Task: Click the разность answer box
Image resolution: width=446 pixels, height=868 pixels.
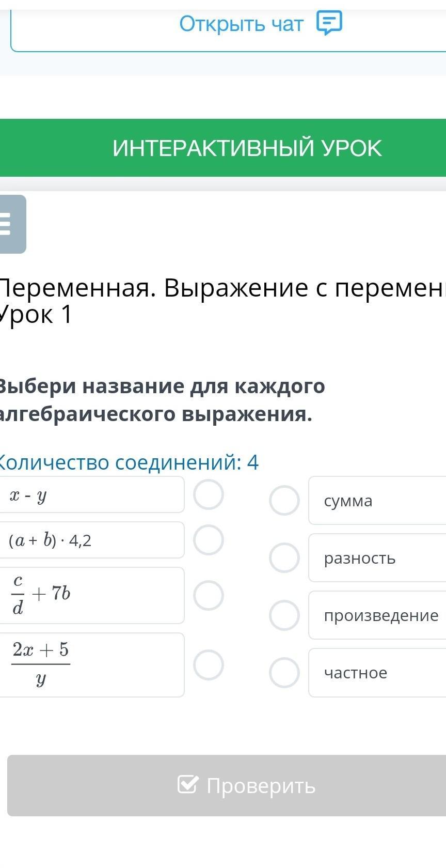Action: (377, 557)
